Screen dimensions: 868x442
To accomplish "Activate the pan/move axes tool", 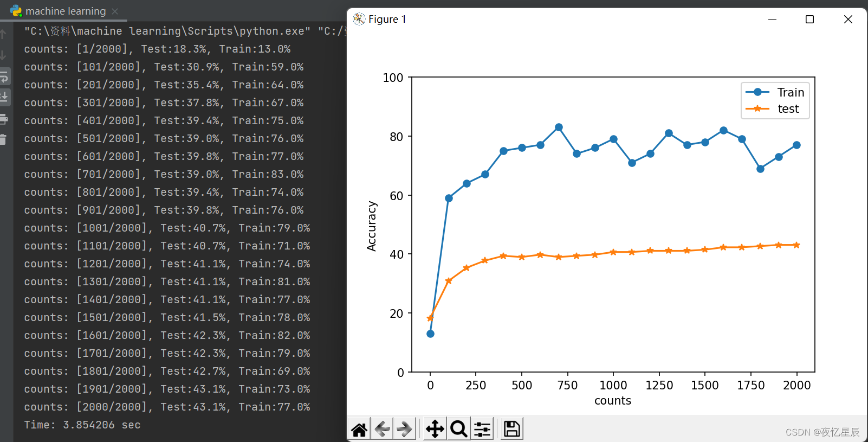I will click(435, 429).
